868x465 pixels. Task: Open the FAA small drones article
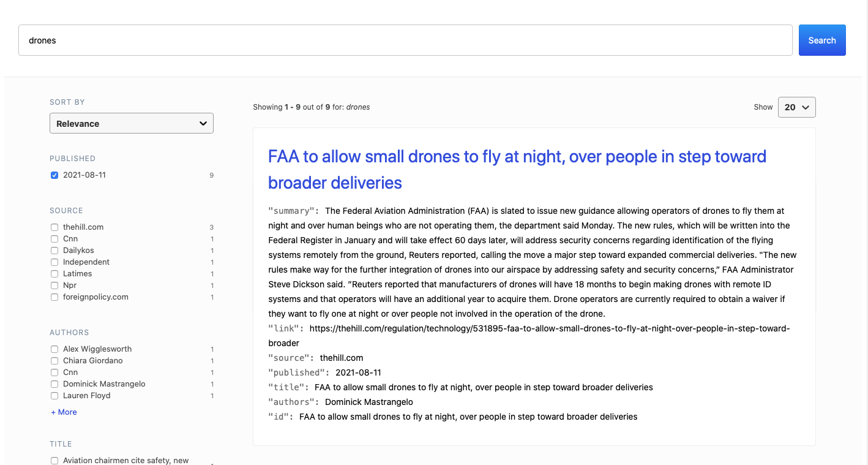517,169
